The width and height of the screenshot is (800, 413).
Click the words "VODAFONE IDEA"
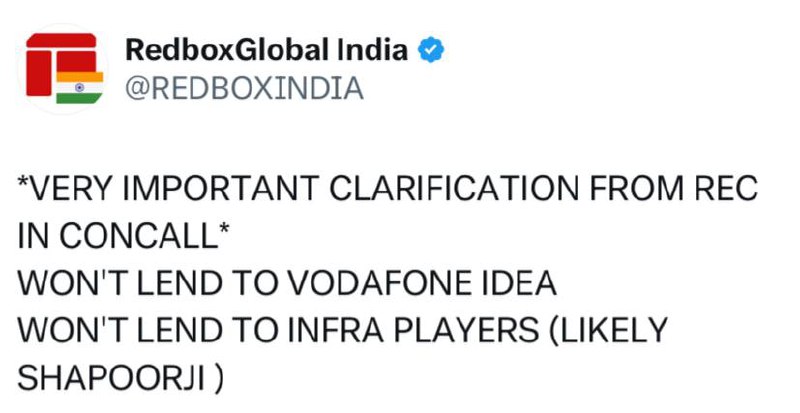[x=421, y=283]
